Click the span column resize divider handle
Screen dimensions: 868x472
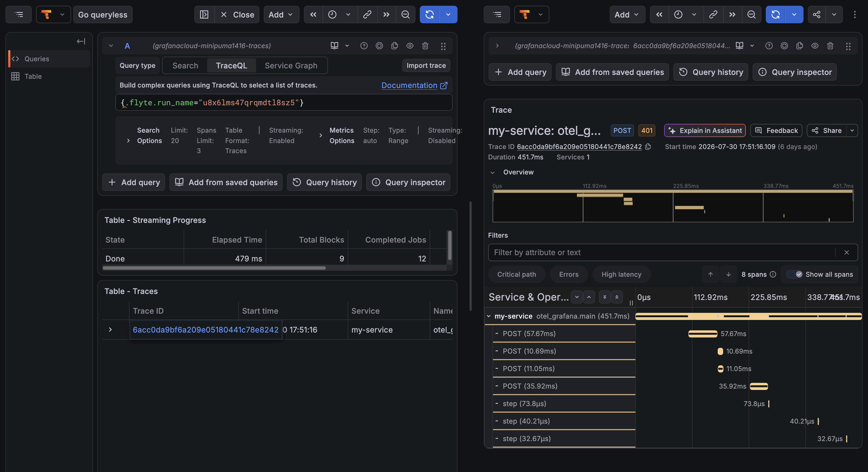[631, 303]
